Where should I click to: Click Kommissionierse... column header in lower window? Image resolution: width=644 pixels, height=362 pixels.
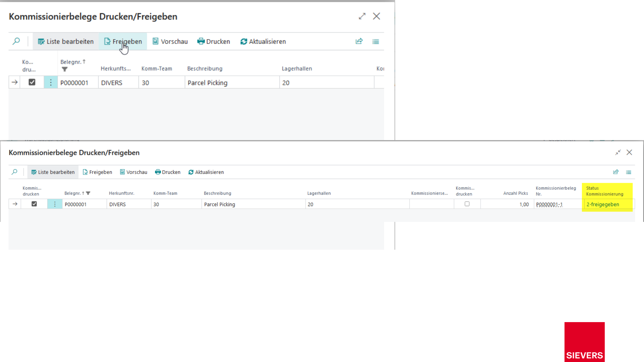(x=429, y=193)
